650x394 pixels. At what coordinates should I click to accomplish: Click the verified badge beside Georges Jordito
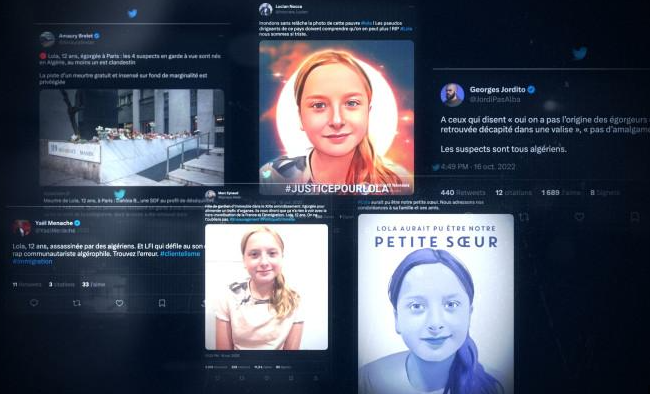point(531,89)
